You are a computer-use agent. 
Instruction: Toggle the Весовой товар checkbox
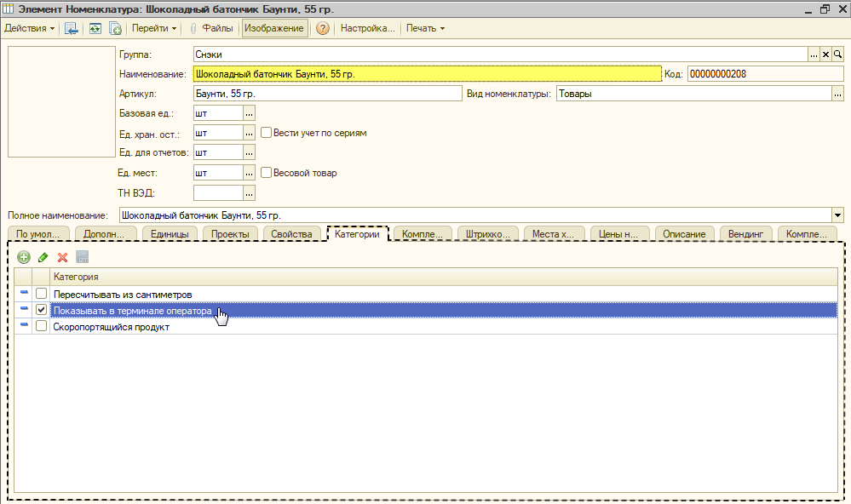pos(266,173)
